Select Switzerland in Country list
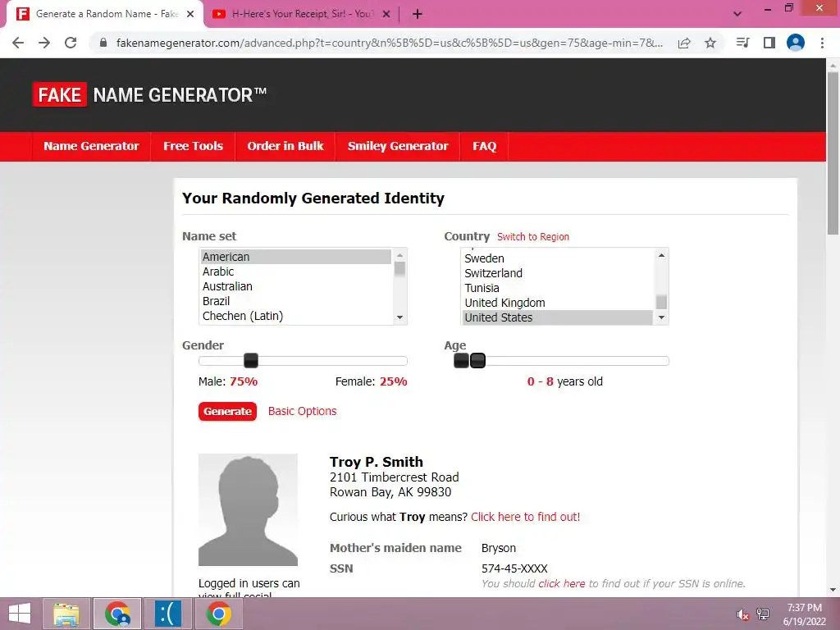The image size is (840, 630). (557, 273)
